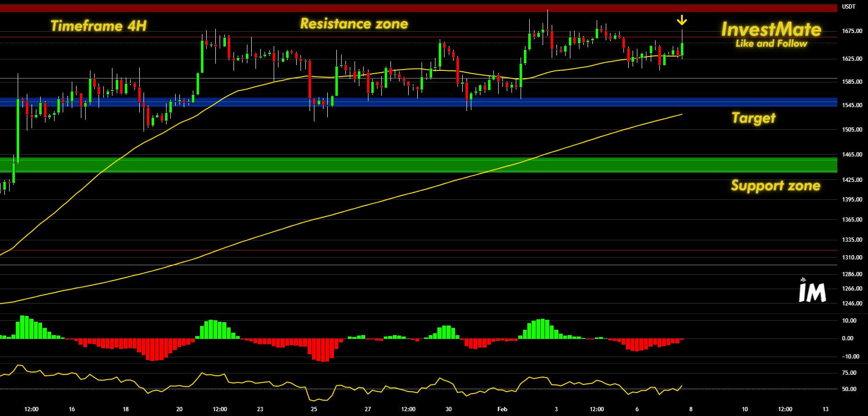Select the date label 6 on time axis
Image resolution: width=868 pixels, height=416 pixels.
coord(637,409)
